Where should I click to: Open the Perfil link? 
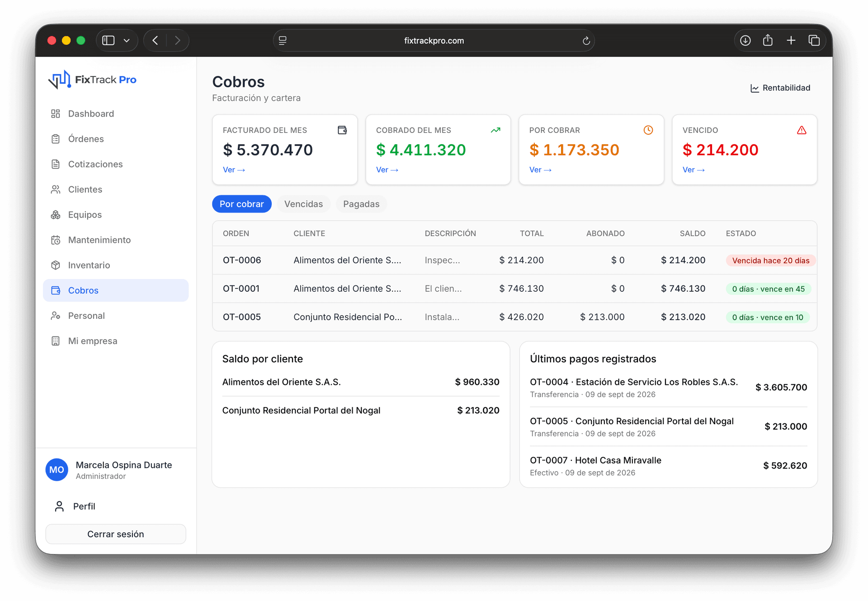(75, 506)
